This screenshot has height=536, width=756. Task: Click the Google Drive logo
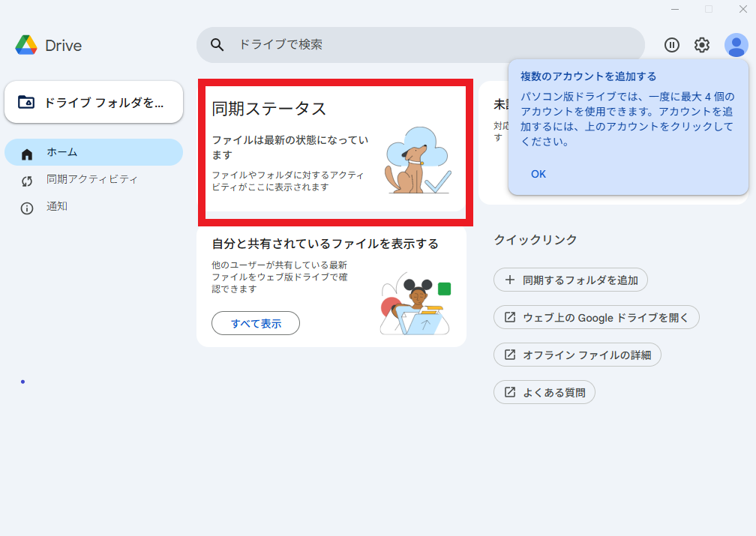(28, 45)
